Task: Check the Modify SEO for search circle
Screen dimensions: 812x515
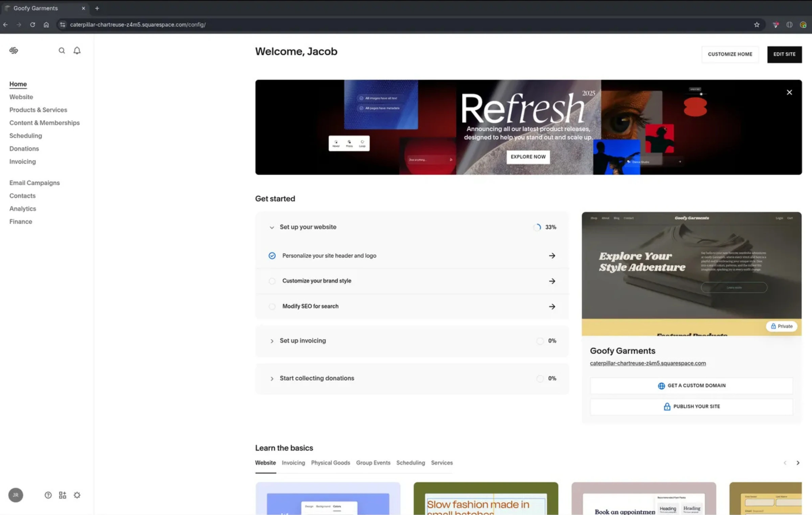Action: pyautogui.click(x=272, y=307)
